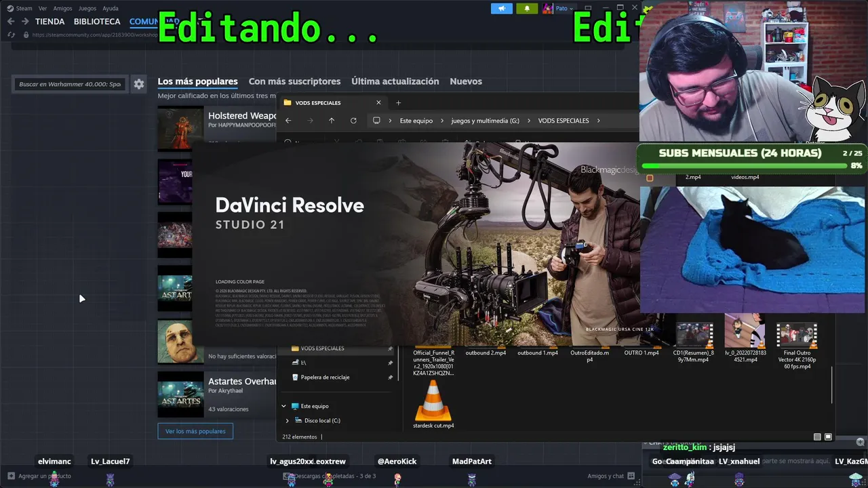Open the Astartes Overhaul workshop item title
Viewport: 868px width, 488px height.
click(242, 382)
